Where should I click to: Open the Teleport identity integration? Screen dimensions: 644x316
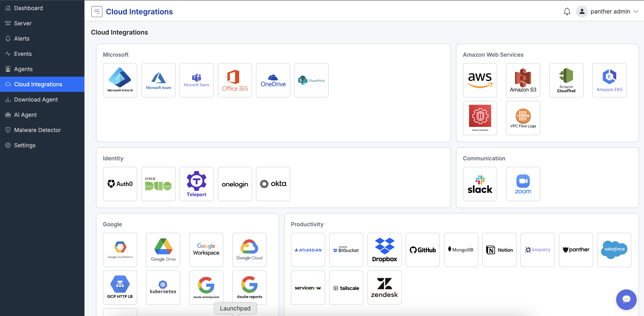coord(197,184)
